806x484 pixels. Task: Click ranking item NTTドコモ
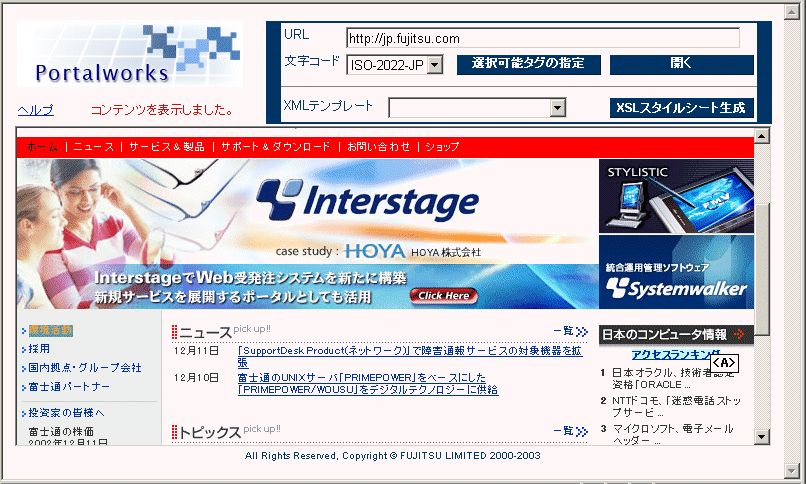click(x=675, y=406)
